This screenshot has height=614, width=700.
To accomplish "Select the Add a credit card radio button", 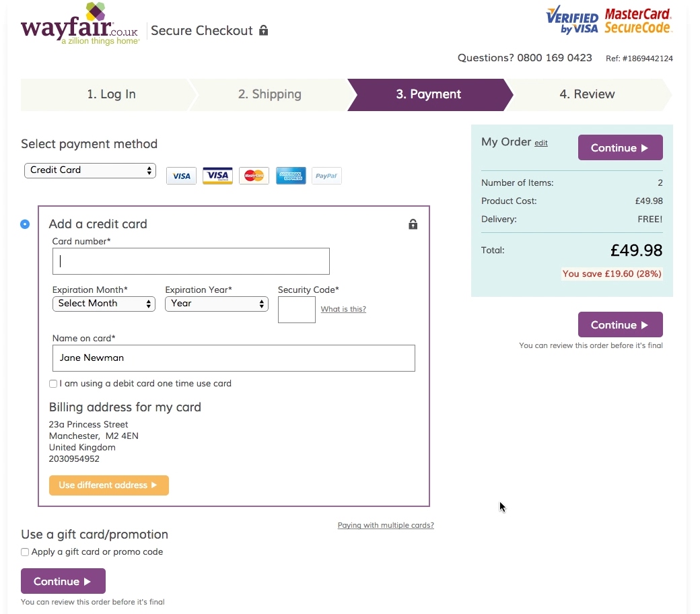I will pyautogui.click(x=25, y=224).
